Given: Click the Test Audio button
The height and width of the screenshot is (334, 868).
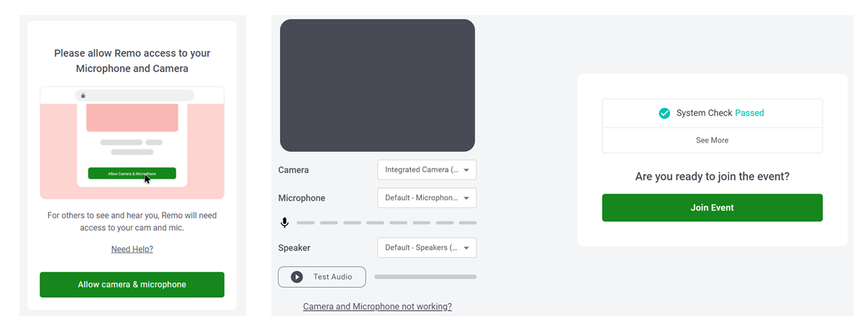Looking at the screenshot, I should pyautogui.click(x=322, y=277).
